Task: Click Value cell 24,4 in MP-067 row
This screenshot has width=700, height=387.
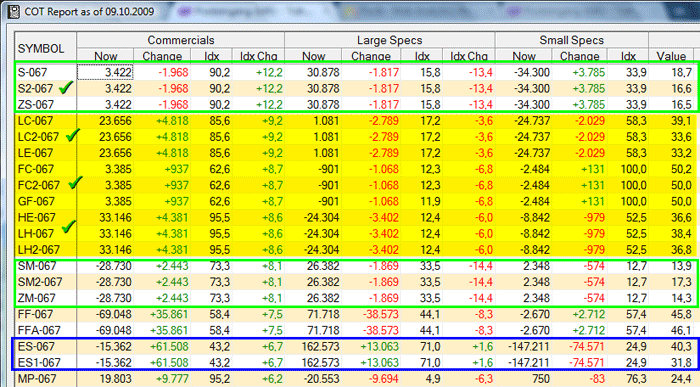Action: (x=671, y=379)
